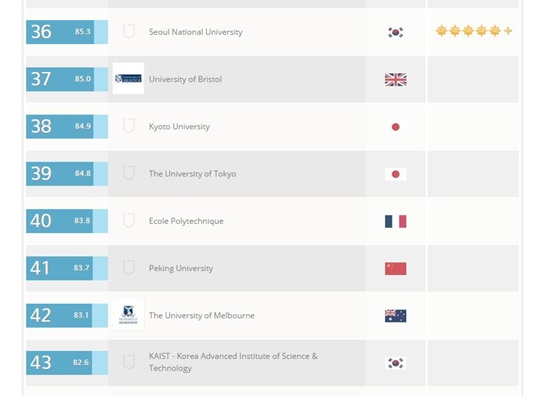The width and height of the screenshot is (540, 396).
Task: Open the Seoul National University link
Action: (x=196, y=32)
